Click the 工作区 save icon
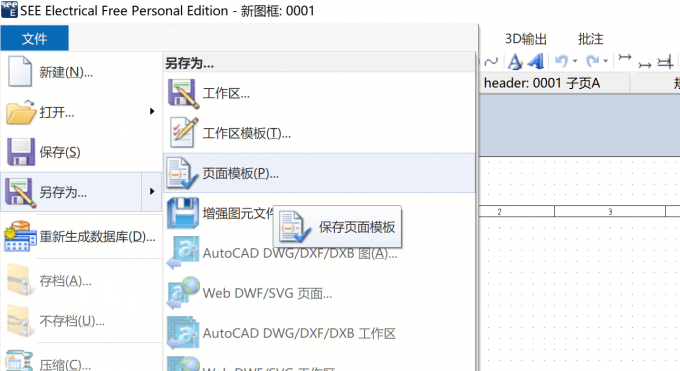 pyautogui.click(x=183, y=93)
